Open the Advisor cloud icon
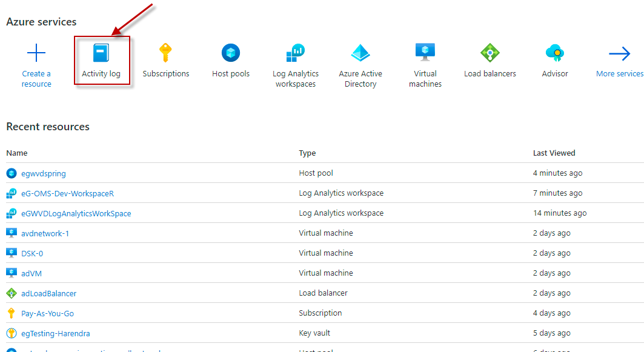 coord(555,53)
